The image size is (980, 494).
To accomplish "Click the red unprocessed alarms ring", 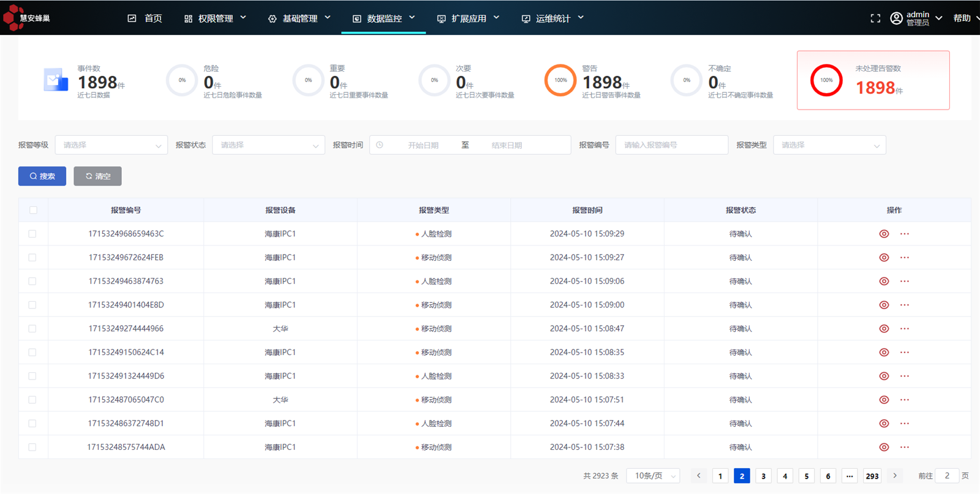I will click(826, 80).
